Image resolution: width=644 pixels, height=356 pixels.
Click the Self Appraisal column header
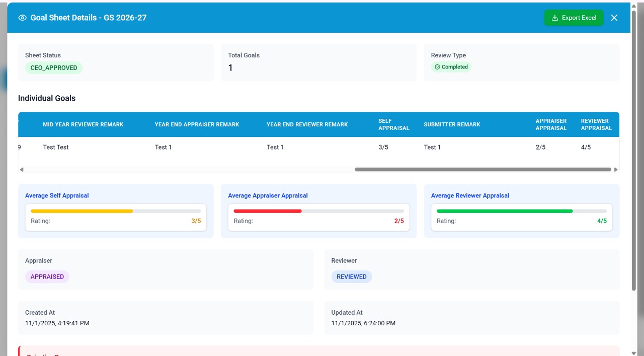coord(393,124)
